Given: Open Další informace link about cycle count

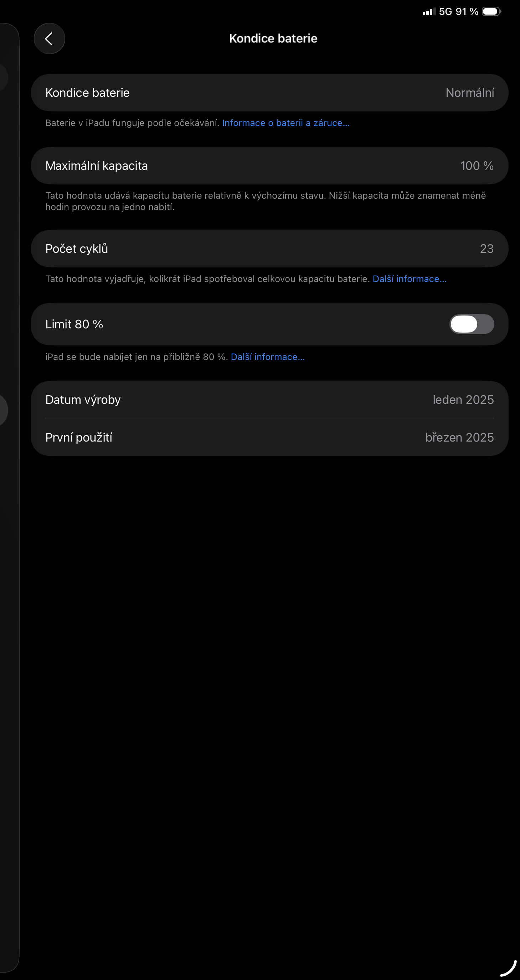Looking at the screenshot, I should [409, 279].
